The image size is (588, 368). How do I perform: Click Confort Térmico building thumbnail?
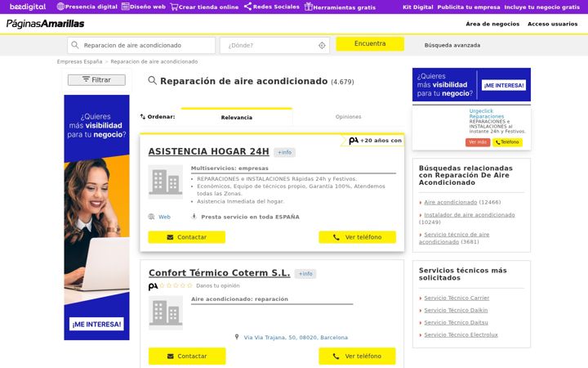tap(166, 312)
